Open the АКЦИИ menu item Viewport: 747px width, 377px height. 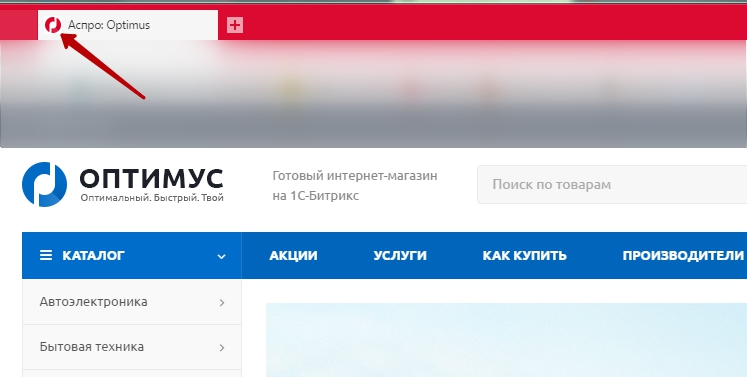coord(293,255)
